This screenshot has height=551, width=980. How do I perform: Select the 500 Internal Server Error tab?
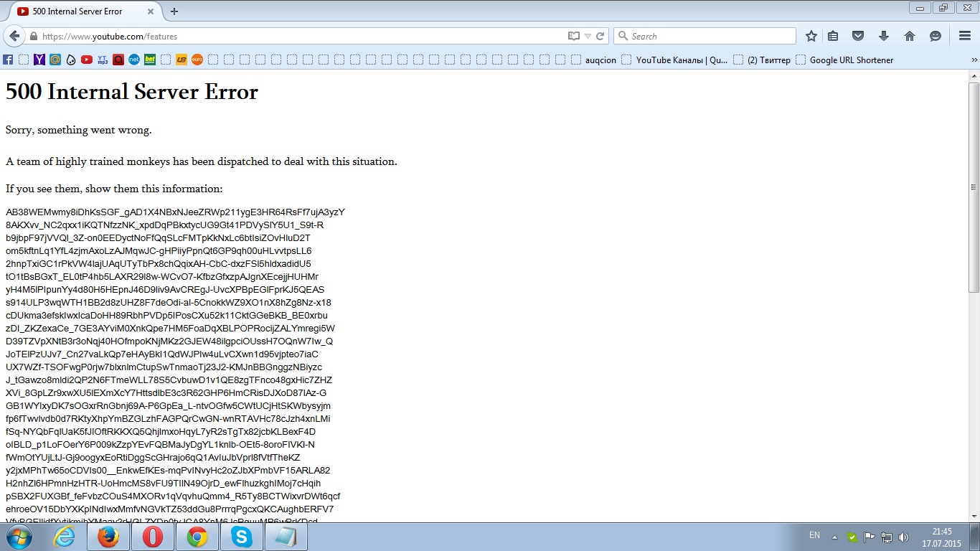click(x=85, y=11)
